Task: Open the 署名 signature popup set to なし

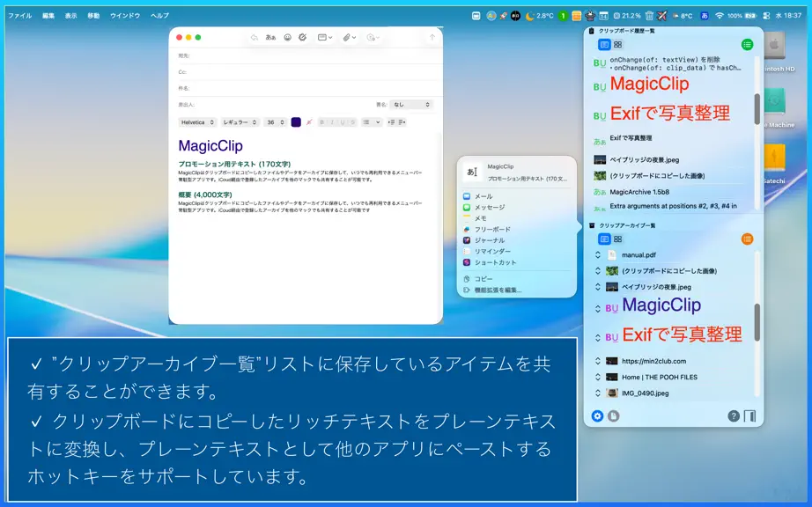Action: (410, 105)
